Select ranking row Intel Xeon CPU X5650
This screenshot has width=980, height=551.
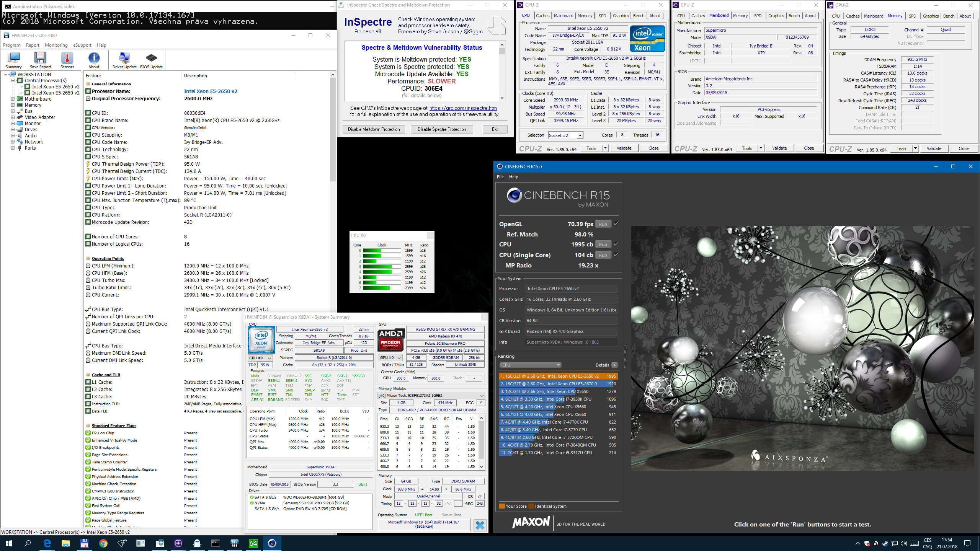[558, 391]
